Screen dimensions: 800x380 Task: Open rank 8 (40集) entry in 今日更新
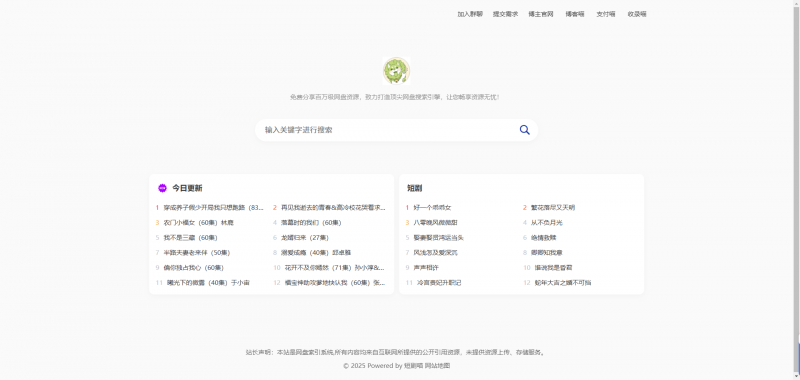pos(316,252)
